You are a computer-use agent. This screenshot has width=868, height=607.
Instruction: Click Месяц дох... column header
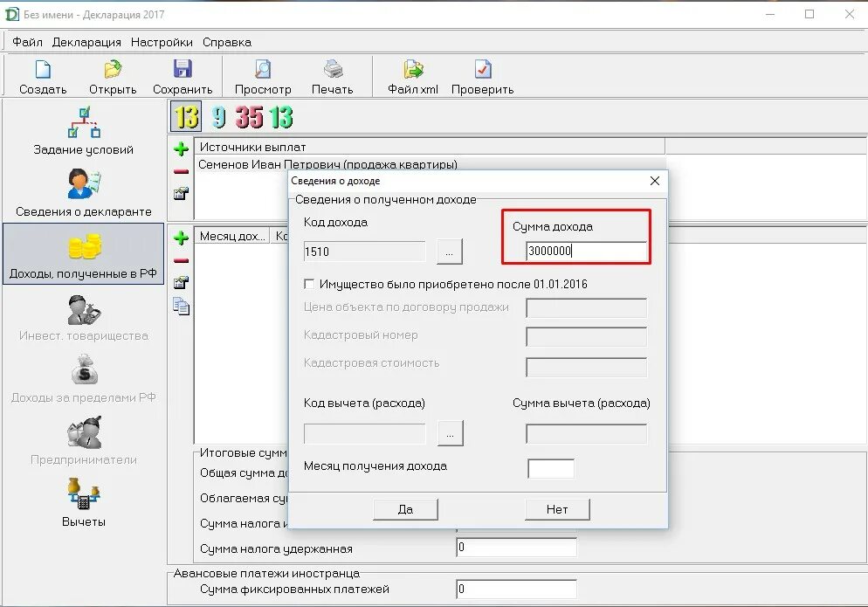[x=232, y=237]
